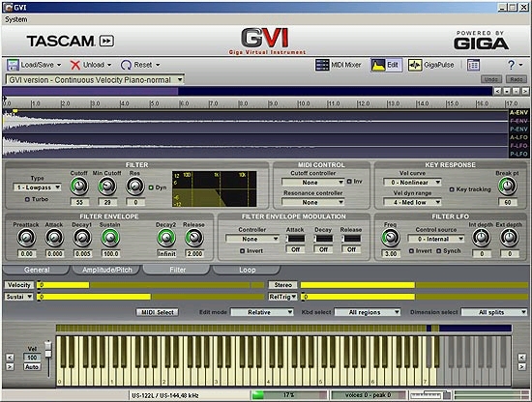Adjust the Decay1 knob

tap(82, 238)
